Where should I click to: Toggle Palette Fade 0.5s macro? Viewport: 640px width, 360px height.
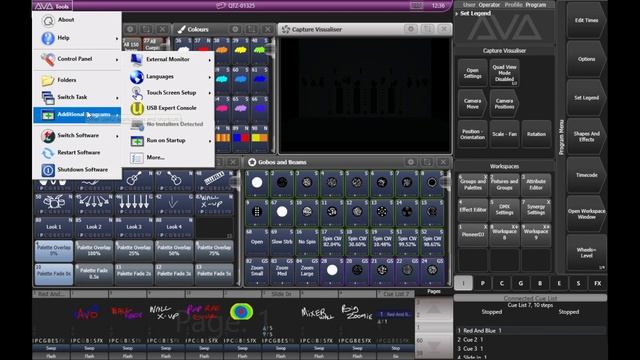(94, 273)
